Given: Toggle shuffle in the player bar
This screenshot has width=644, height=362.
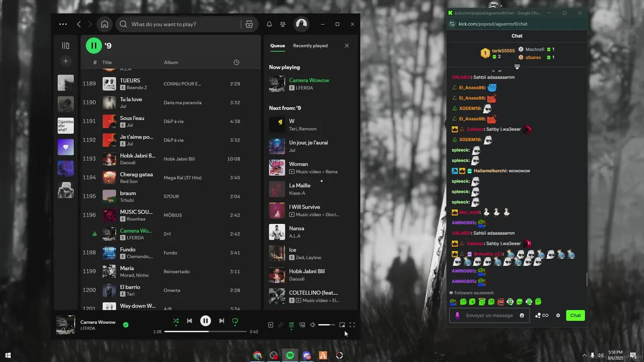Looking at the screenshot, I should coord(176,321).
